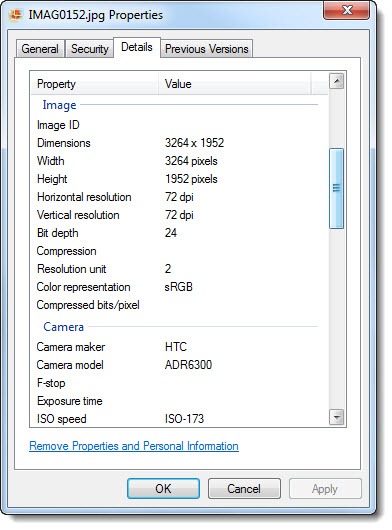Click the Cancel button
This screenshot has height=530, width=392.
point(244,488)
